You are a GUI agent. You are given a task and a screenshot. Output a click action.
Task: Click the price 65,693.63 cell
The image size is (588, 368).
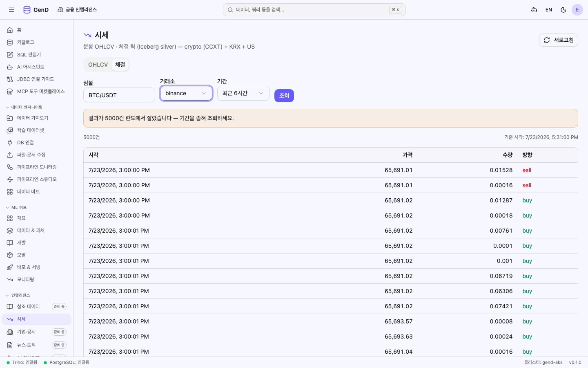(x=399, y=337)
